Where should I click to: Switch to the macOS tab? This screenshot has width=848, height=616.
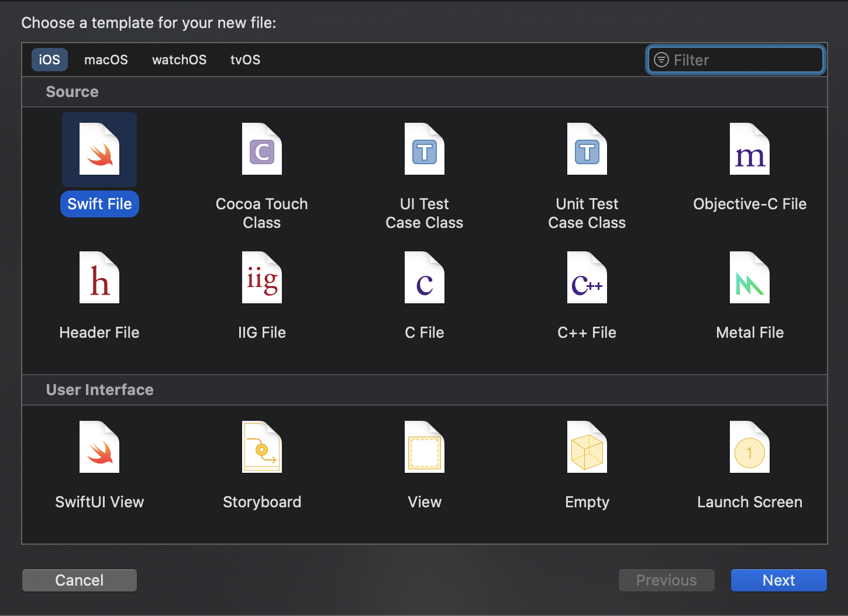tap(106, 60)
